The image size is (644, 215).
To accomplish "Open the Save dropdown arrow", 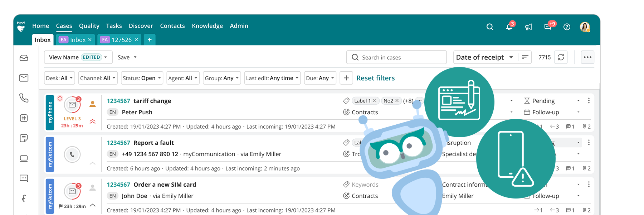I will pyautogui.click(x=135, y=57).
